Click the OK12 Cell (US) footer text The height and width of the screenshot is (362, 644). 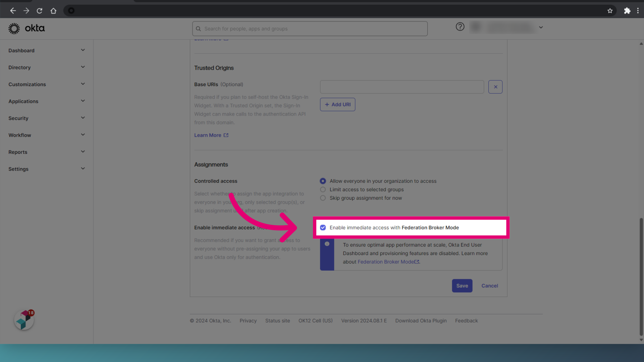point(315,321)
